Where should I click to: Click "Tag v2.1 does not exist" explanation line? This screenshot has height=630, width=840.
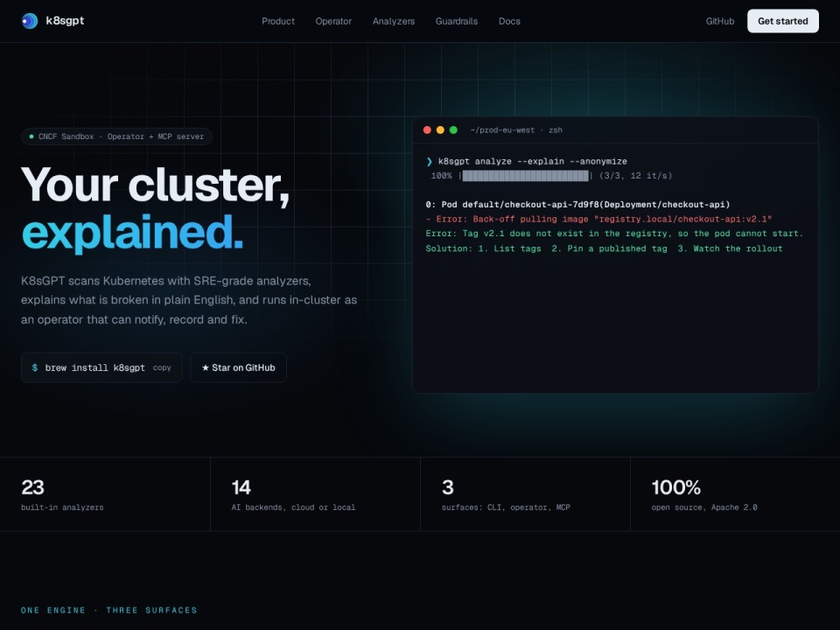click(614, 234)
